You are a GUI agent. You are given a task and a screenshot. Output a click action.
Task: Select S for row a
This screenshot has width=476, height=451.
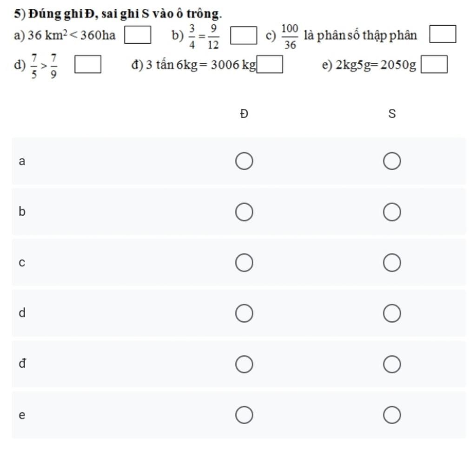391,161
